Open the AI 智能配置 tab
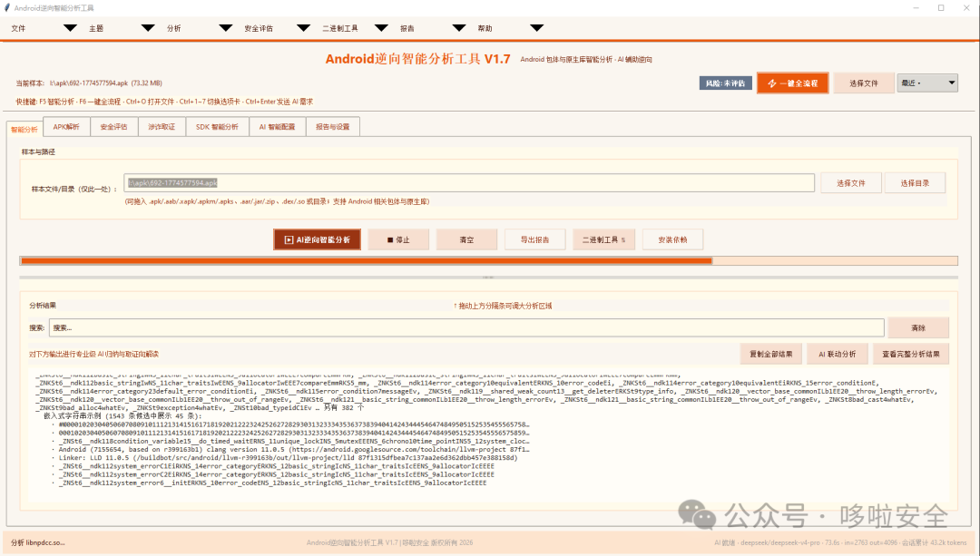This screenshot has width=980, height=556. pyautogui.click(x=277, y=127)
